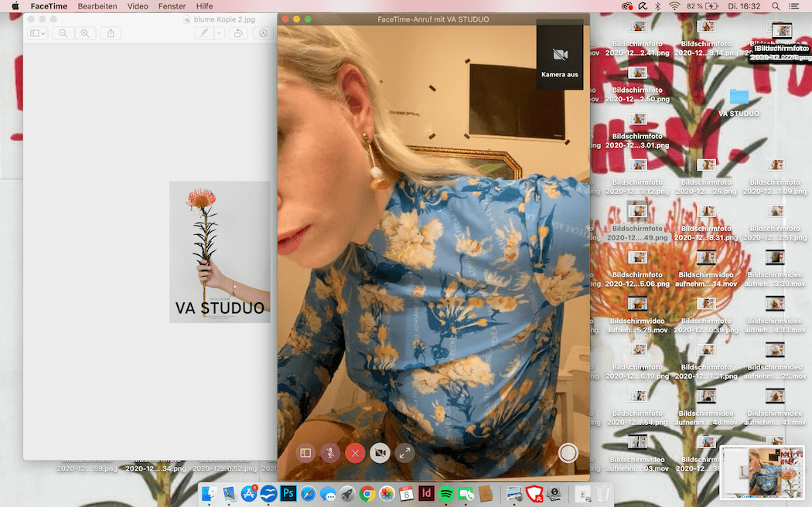Toggle the microphone mute in FaceTime
The height and width of the screenshot is (507, 812).
330,454
